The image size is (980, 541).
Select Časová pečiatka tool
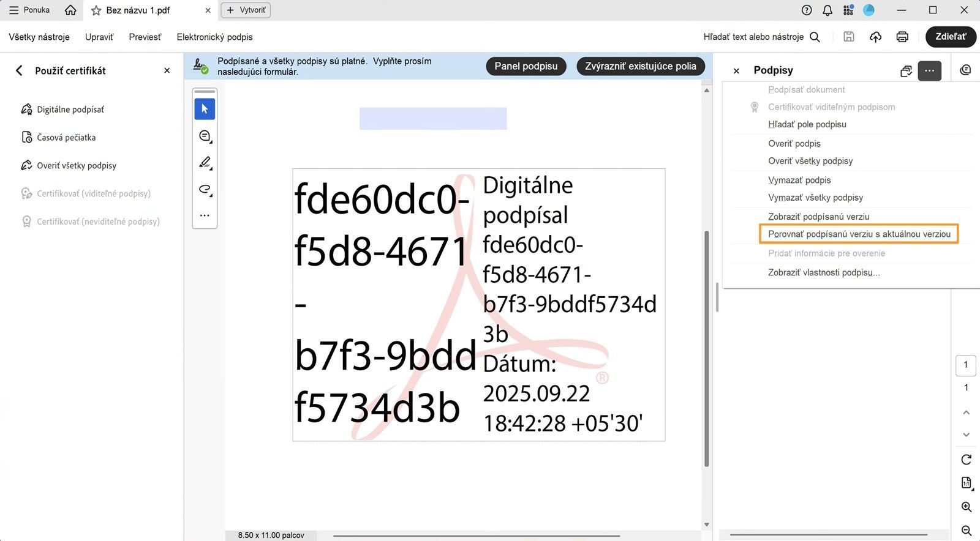pos(58,138)
